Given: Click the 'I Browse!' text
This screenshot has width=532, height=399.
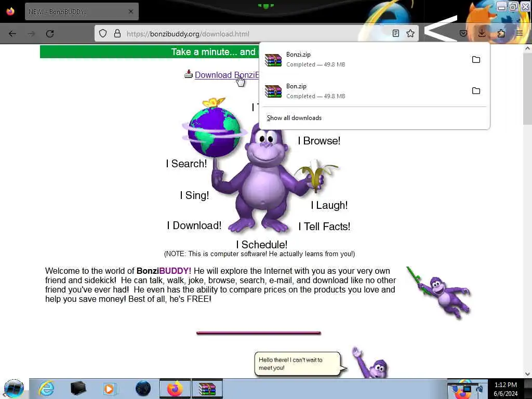Looking at the screenshot, I should point(319,140).
